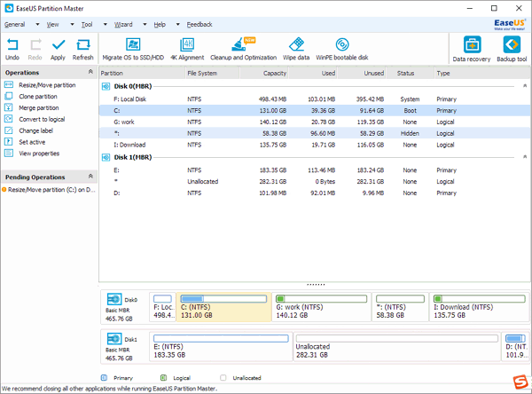
Task: Expand the dropdown arrow next to General
Action: point(37,25)
